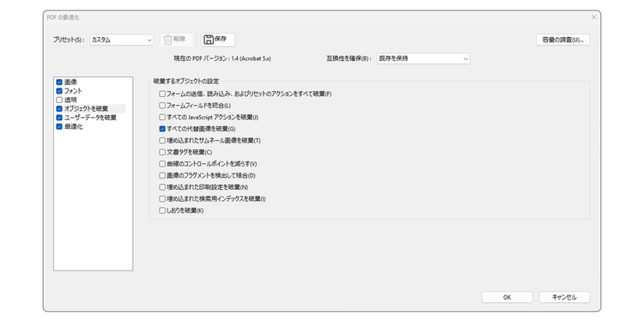
Task: Uncheck the オブジェクトを破棄 panel checkbox
Action: pos(59,109)
